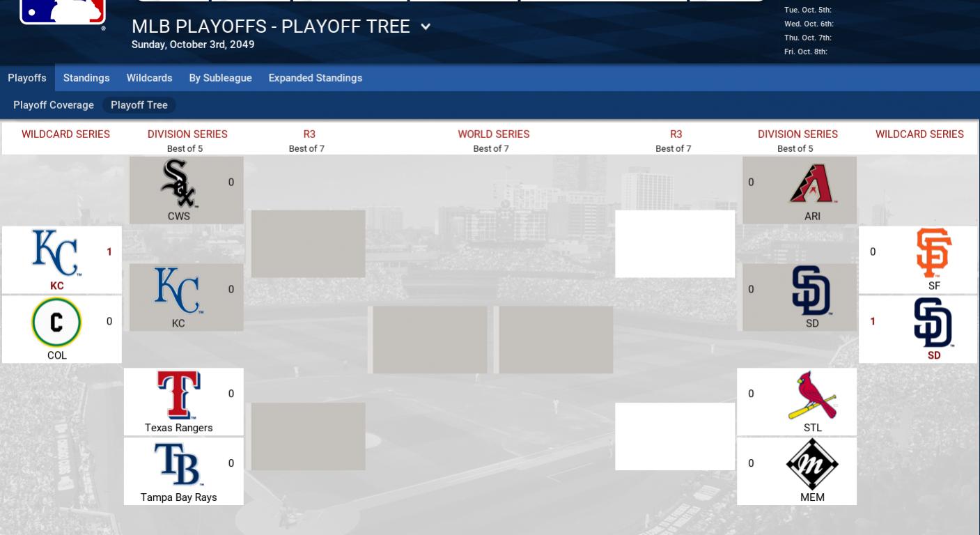980x535 pixels.
Task: Select the Chicago White Sox logo
Action: click(178, 184)
